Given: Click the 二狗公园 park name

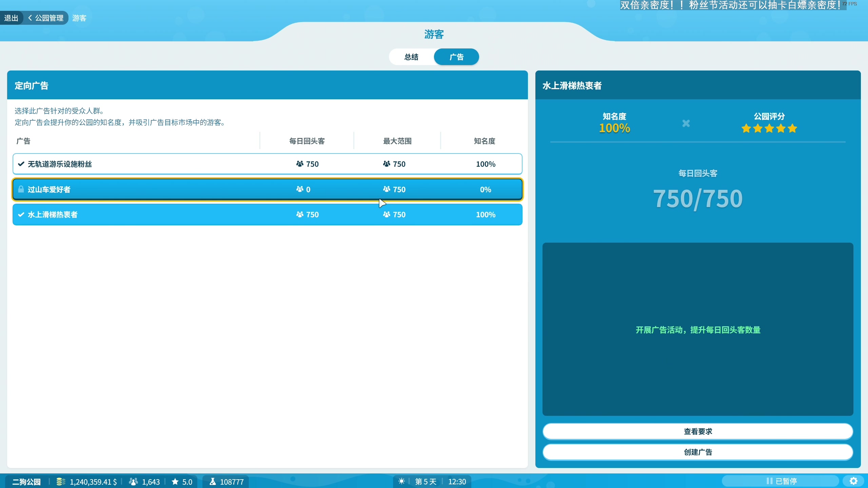Looking at the screenshot, I should (26, 482).
